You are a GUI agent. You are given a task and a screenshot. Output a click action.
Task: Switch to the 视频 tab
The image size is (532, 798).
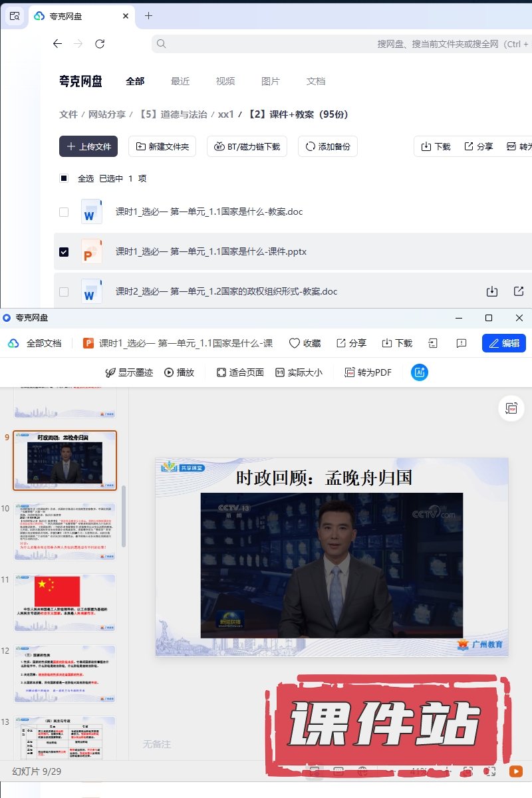225,81
